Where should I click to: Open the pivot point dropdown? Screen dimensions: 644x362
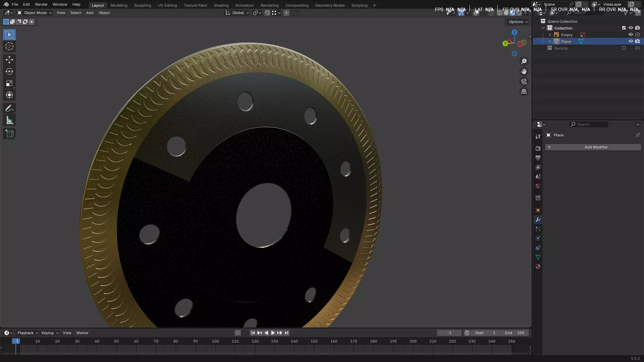(x=257, y=13)
